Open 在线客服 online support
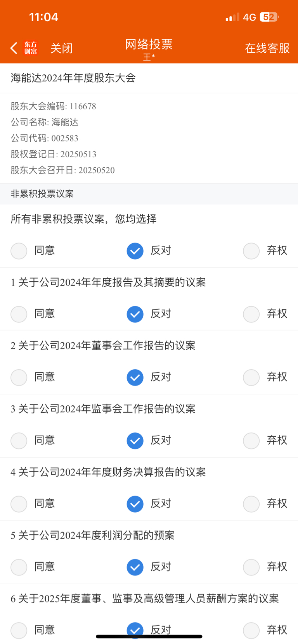 (x=267, y=48)
